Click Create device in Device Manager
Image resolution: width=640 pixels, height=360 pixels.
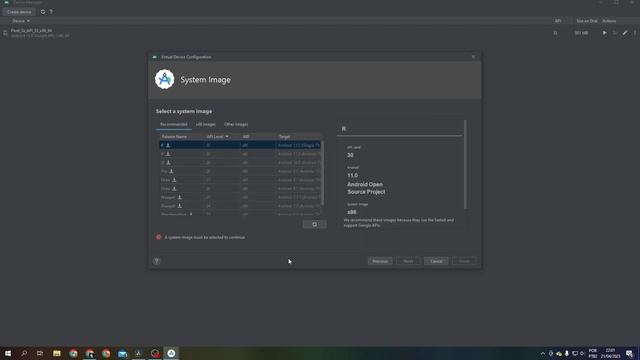point(19,12)
